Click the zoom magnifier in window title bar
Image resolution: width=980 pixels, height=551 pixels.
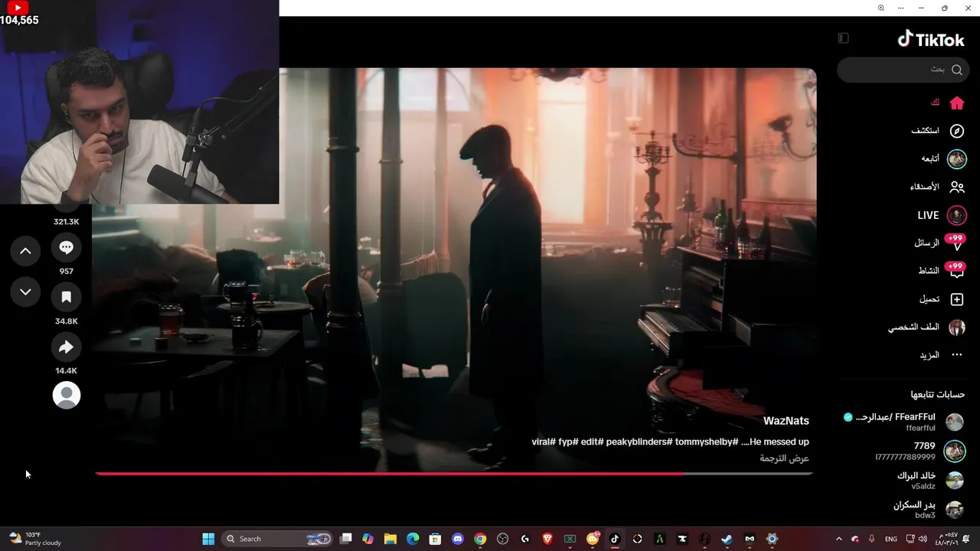point(881,8)
